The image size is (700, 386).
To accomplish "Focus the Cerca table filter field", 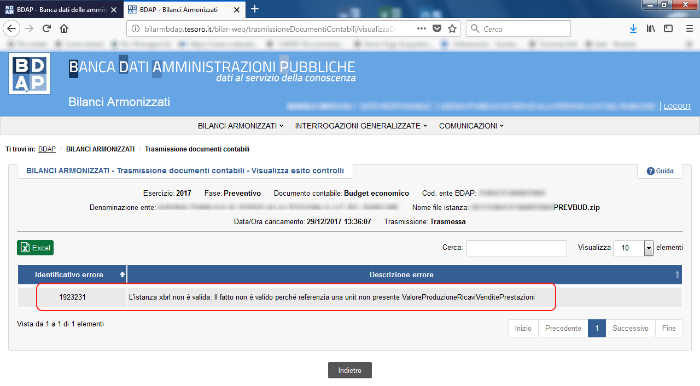I will [x=517, y=248].
